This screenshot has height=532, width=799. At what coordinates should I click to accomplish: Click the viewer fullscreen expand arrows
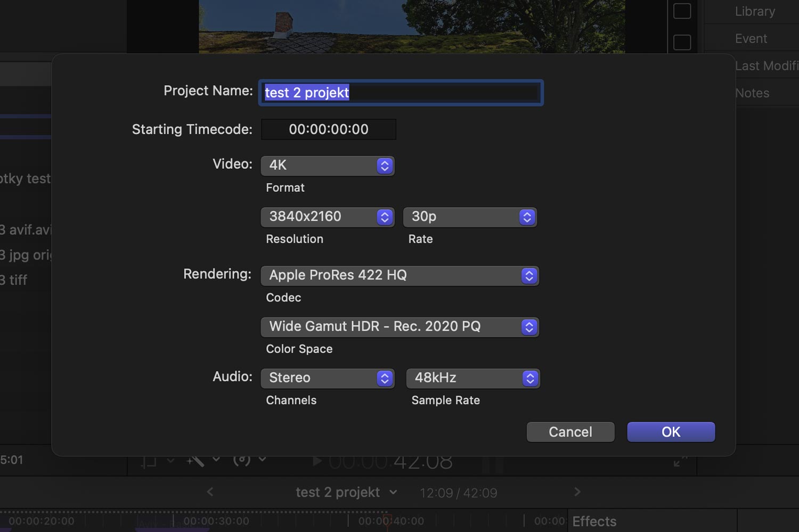coord(680,461)
